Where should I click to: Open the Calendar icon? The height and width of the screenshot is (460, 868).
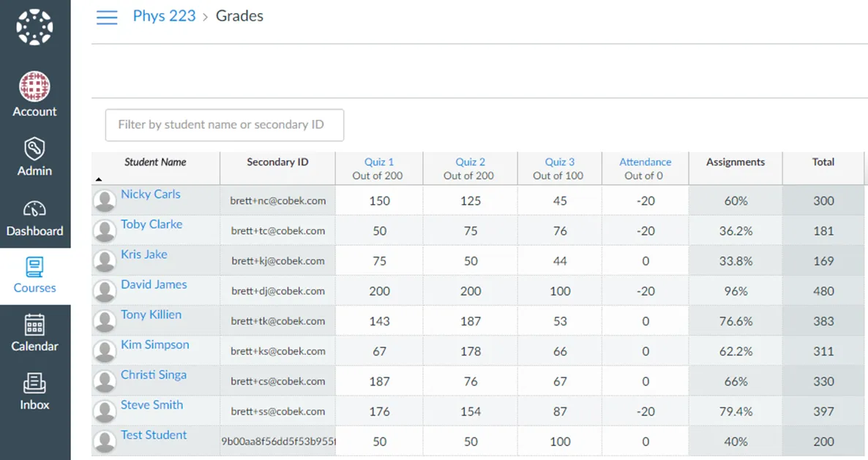pyautogui.click(x=34, y=325)
